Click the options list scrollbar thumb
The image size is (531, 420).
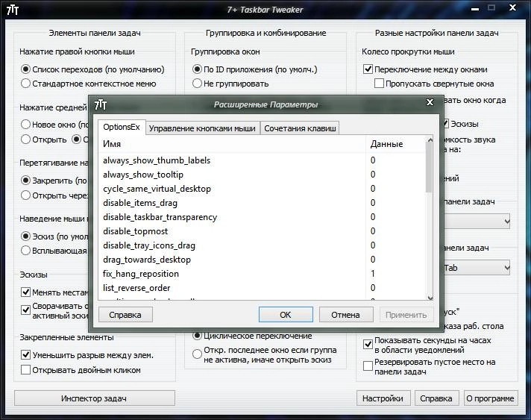[x=430, y=168]
